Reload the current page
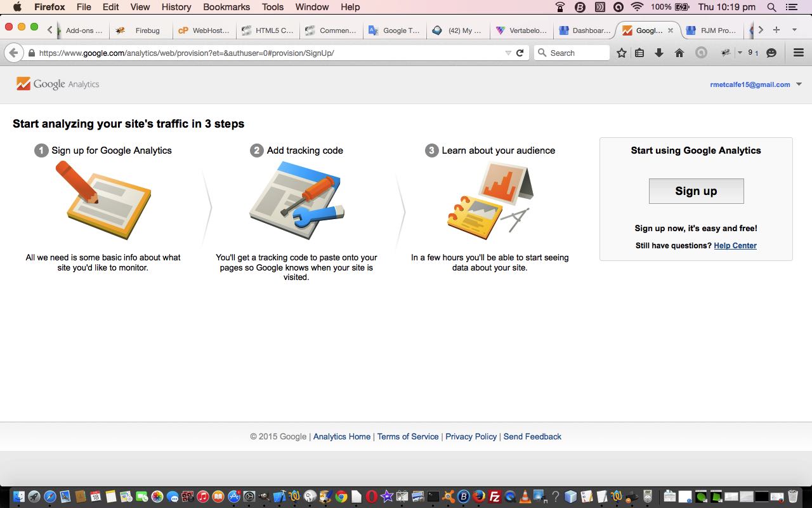812x508 pixels. (x=520, y=53)
